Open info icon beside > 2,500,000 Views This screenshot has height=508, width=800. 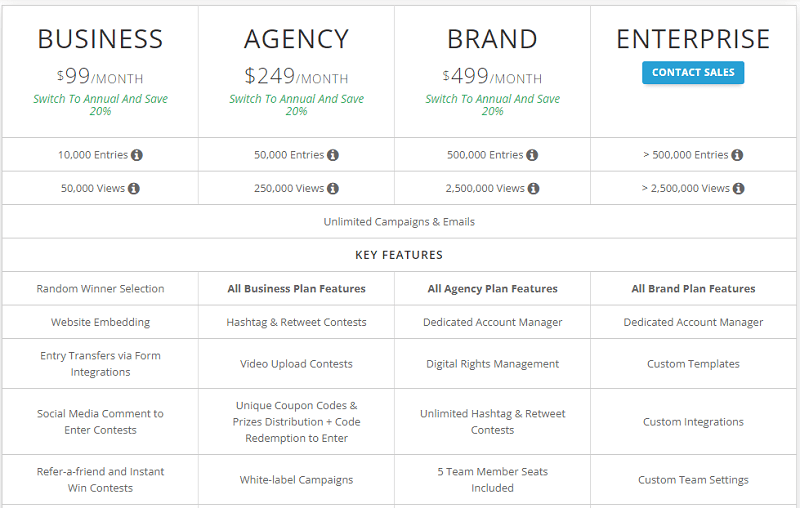(739, 189)
